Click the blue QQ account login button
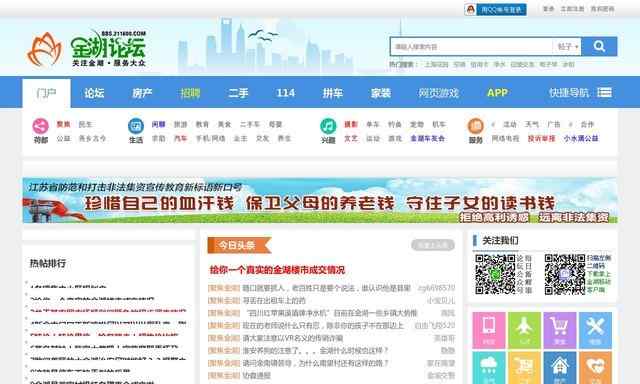 (x=501, y=9)
